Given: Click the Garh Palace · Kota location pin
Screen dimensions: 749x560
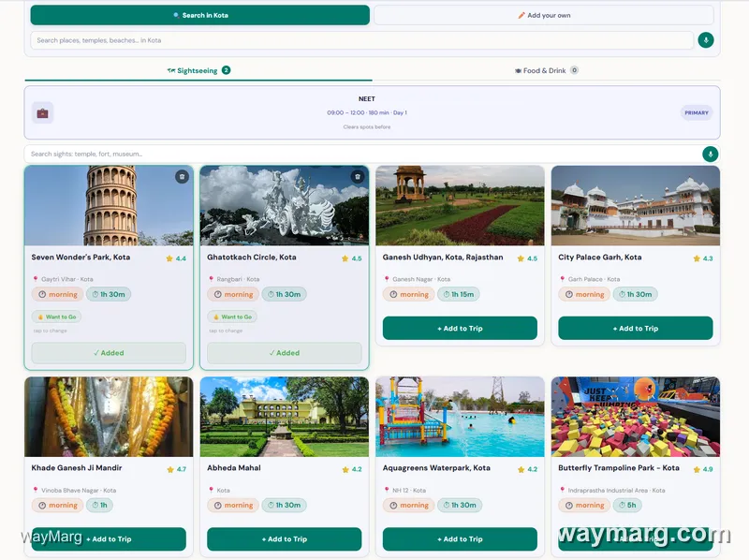Looking at the screenshot, I should click(563, 279).
